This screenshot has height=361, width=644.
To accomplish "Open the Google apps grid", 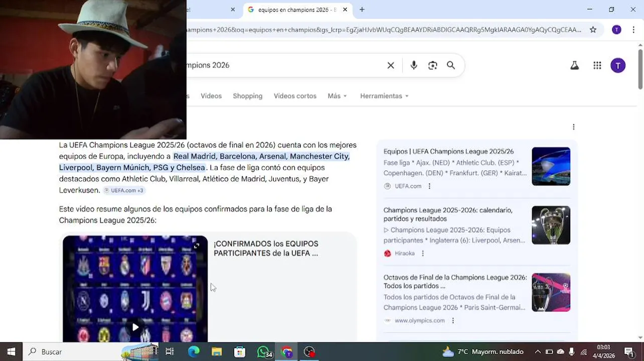I will (x=597, y=65).
